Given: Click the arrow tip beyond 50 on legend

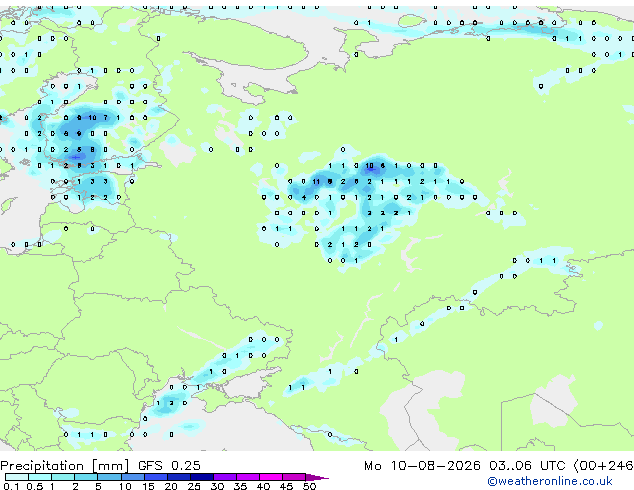Looking at the screenshot, I should pos(317,477).
